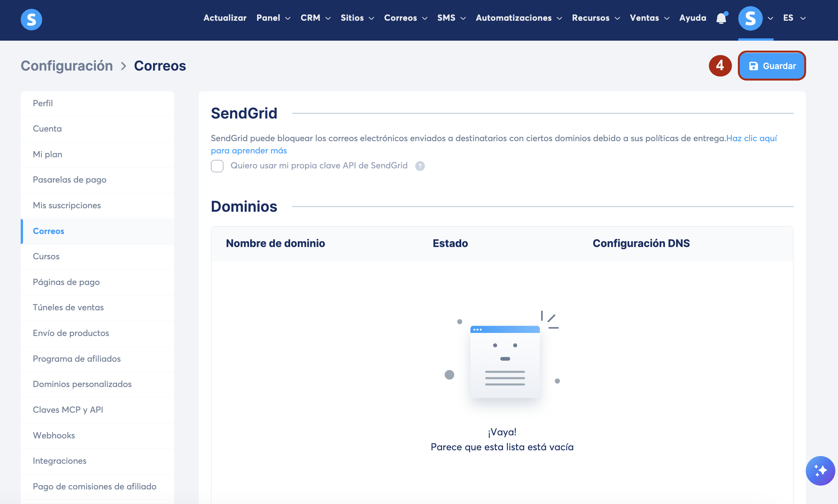This screenshot has height=504, width=838.
Task: Open Pago de comisiones de afiliado
Action: tap(97, 487)
